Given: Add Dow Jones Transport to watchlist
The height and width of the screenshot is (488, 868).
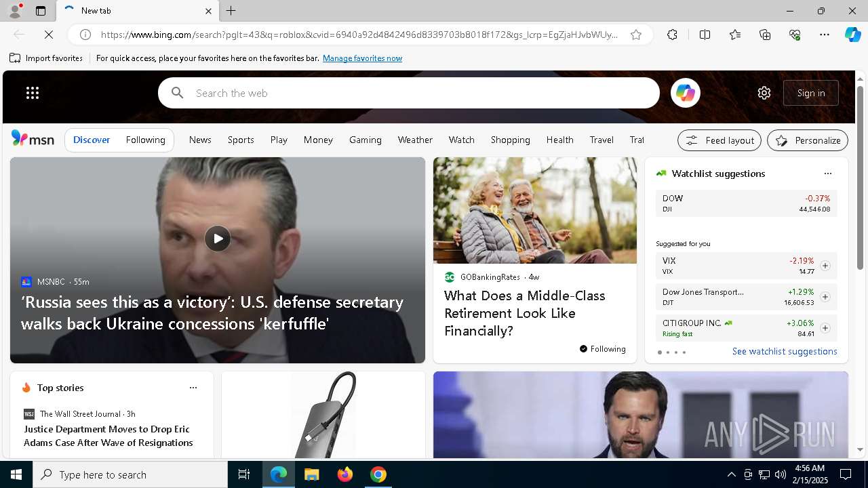Looking at the screenshot, I should pos(825,297).
